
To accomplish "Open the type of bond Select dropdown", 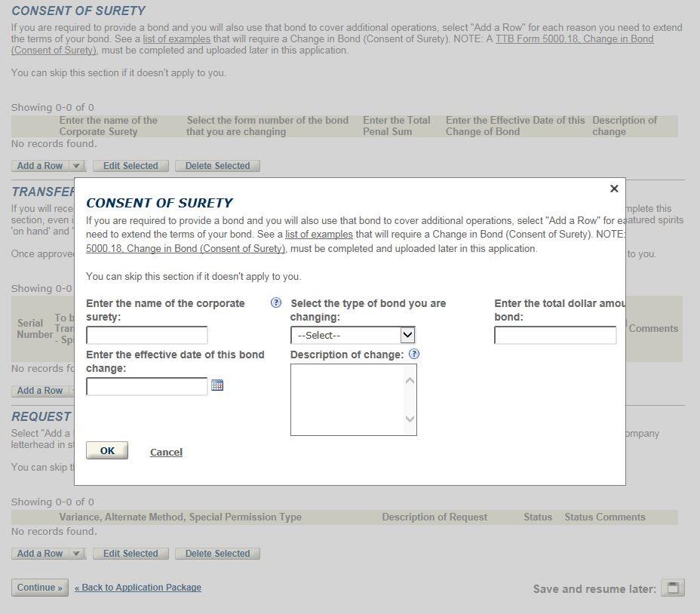I will click(x=352, y=335).
